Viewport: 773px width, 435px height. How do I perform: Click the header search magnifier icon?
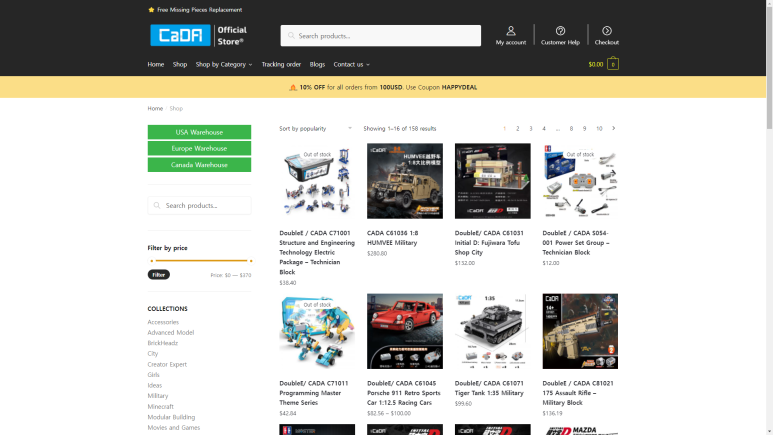291,36
